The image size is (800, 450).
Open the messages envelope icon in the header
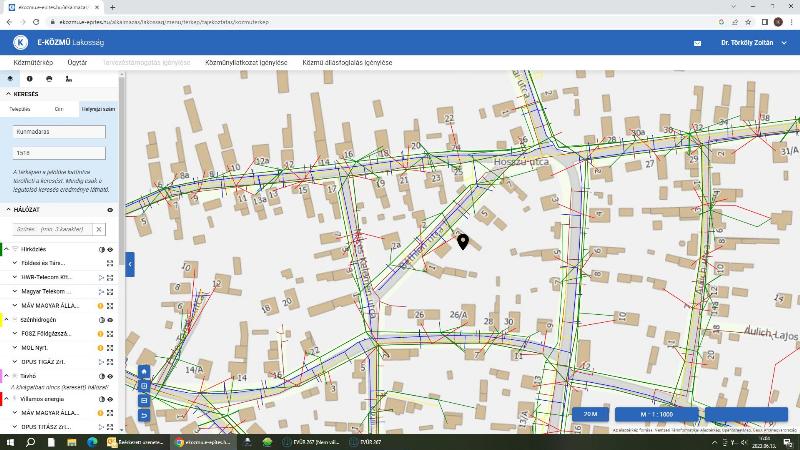[x=697, y=43]
